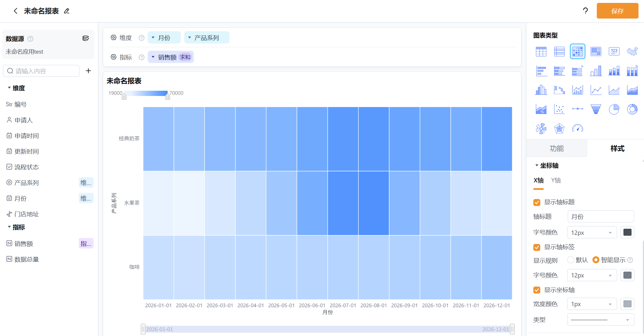This screenshot has height=336, width=644.
Task: Toggle the 显示轴标签 checkbox
Action: (x=537, y=247)
